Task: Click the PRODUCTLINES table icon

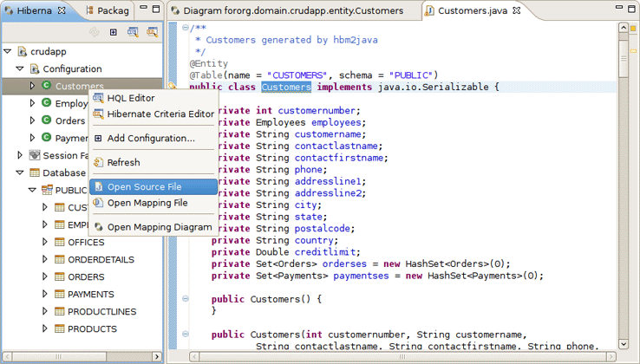Action: (59, 312)
